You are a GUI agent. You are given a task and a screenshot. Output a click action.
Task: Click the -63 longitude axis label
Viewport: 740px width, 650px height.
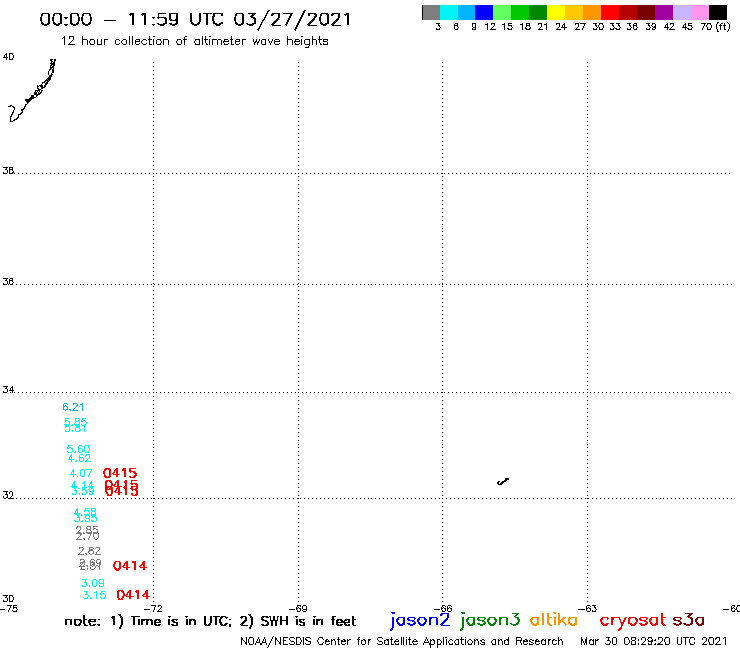click(x=588, y=609)
